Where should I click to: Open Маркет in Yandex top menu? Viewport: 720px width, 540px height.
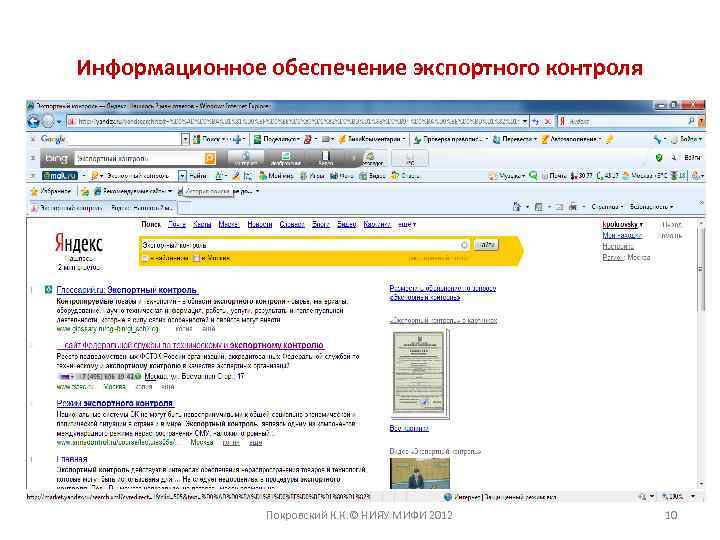[x=229, y=225]
